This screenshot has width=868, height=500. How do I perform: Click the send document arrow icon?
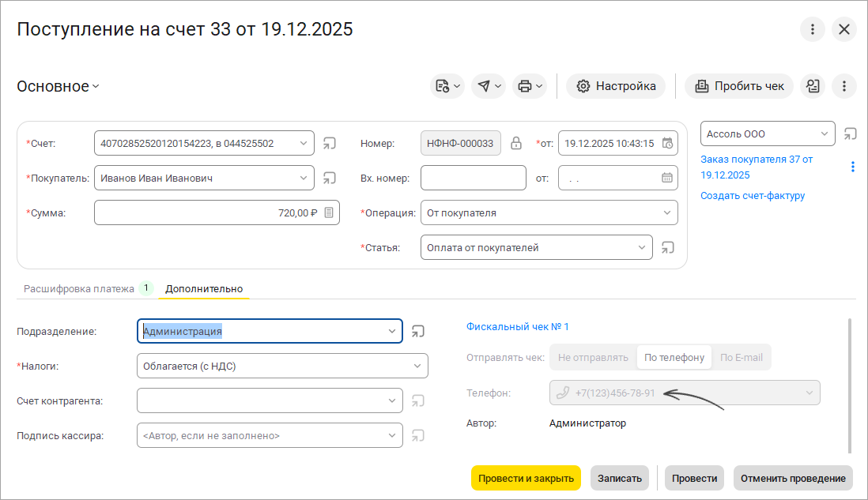pyautogui.click(x=483, y=86)
